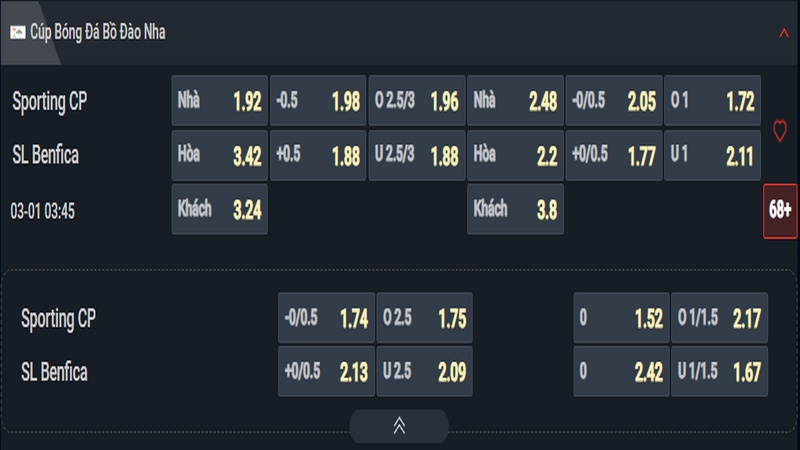Screen dimensions: 800x450
Task: Select handicap +0.5 at 1.88
Action: coord(317,155)
